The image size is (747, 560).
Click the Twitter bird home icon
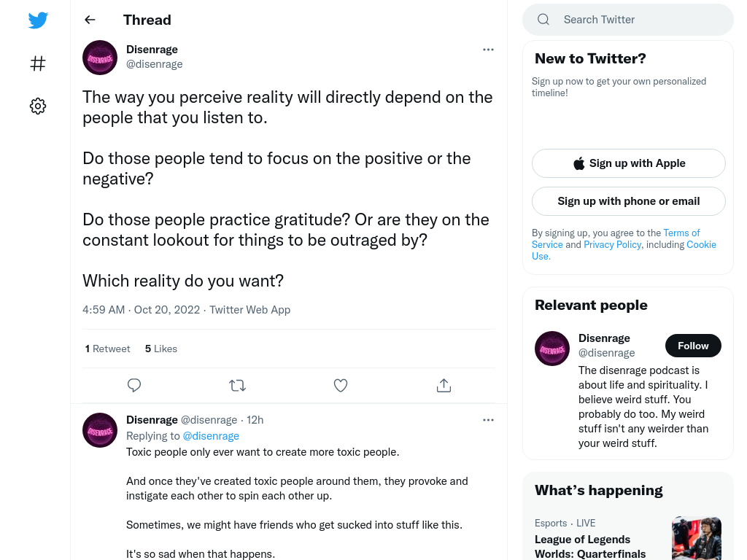38,20
